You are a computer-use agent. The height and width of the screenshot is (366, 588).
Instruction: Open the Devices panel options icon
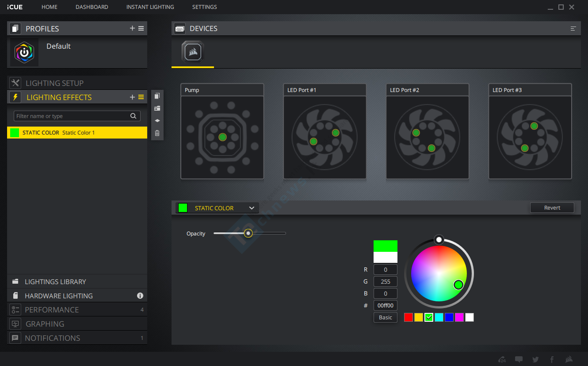tap(573, 28)
